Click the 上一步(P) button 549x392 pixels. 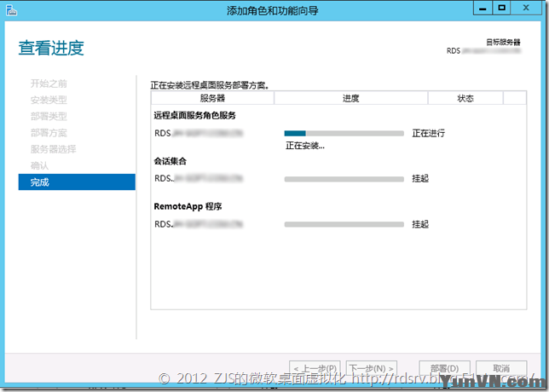pos(315,368)
